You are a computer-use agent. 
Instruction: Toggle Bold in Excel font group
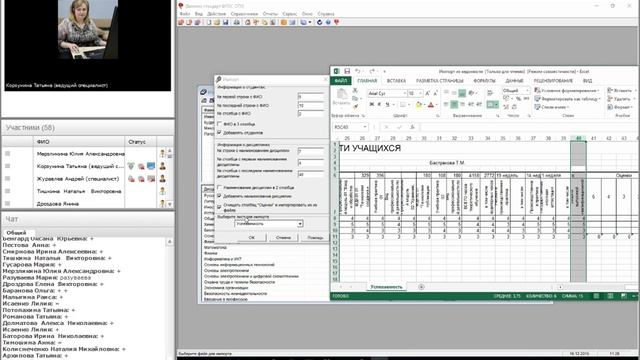tap(372, 104)
